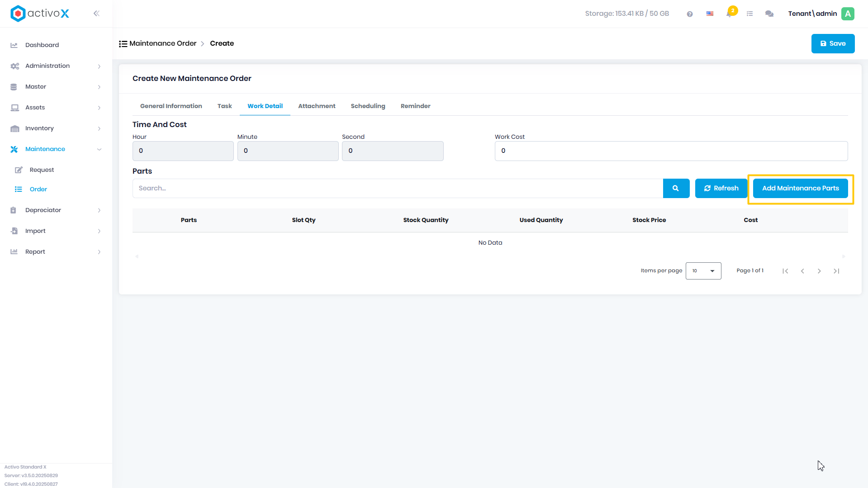Viewport: 868px width, 488px height.
Task: Click the Cost column header
Action: [750, 220]
